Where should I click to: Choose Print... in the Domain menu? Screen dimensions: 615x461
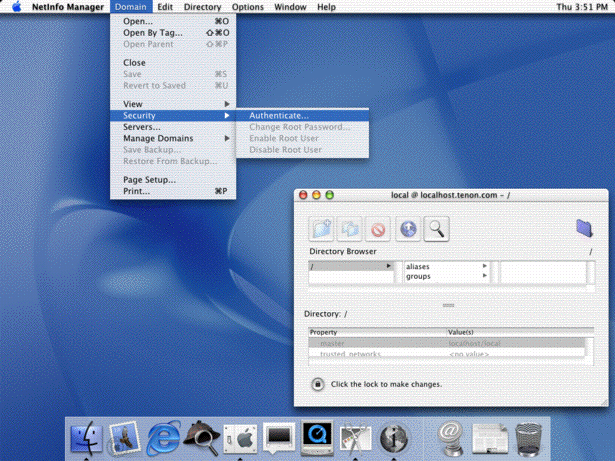point(173,191)
